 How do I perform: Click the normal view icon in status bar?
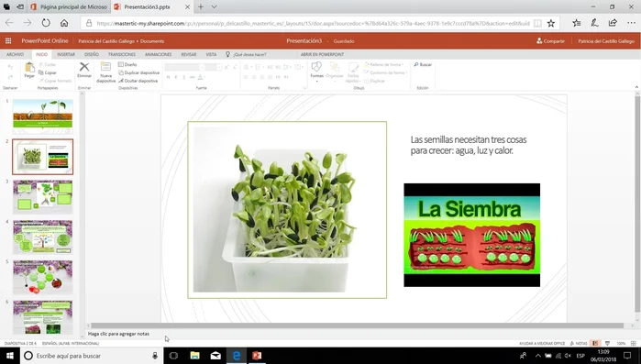click(596, 343)
